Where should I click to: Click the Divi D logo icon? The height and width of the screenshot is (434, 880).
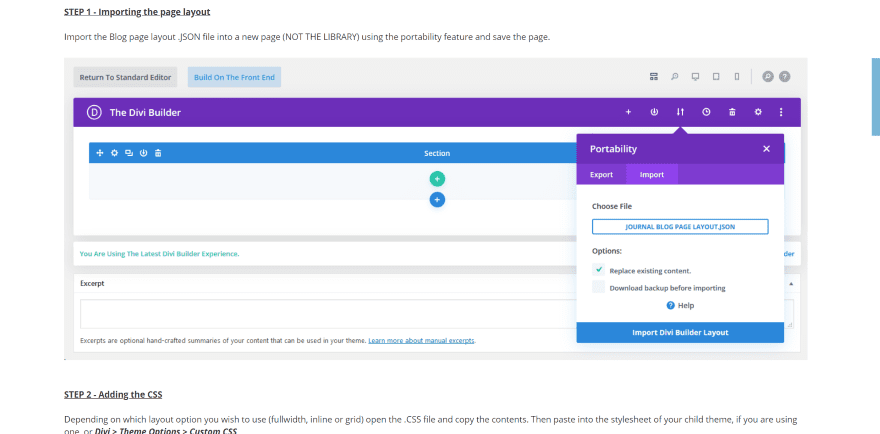[x=94, y=112]
